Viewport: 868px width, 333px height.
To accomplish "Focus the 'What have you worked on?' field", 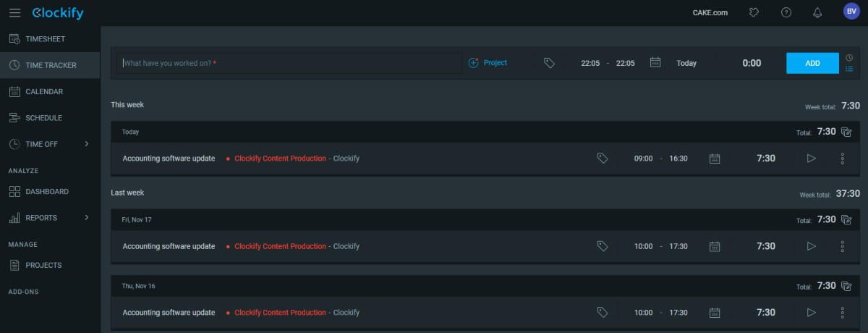I will [x=289, y=63].
